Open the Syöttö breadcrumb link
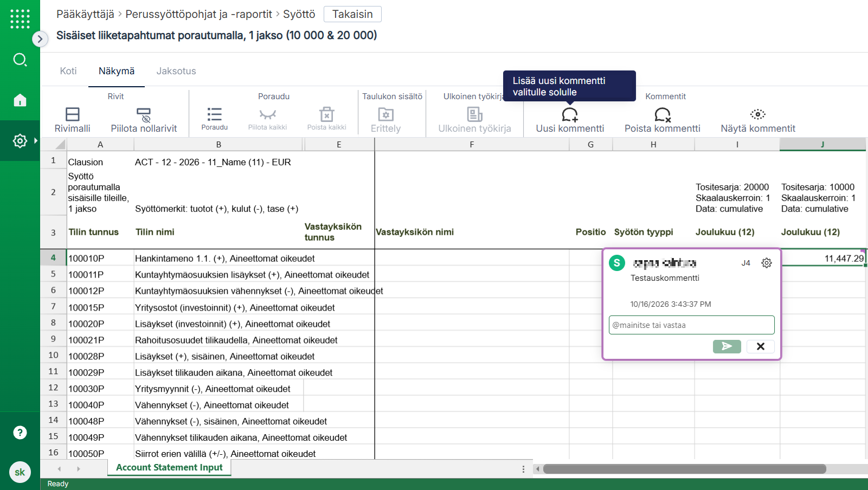The image size is (868, 490). [x=299, y=14]
